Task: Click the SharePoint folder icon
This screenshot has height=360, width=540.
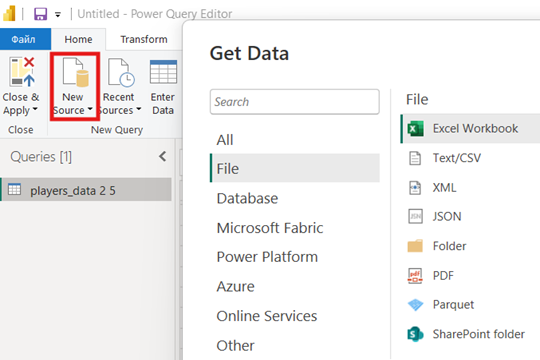Action: [415, 334]
